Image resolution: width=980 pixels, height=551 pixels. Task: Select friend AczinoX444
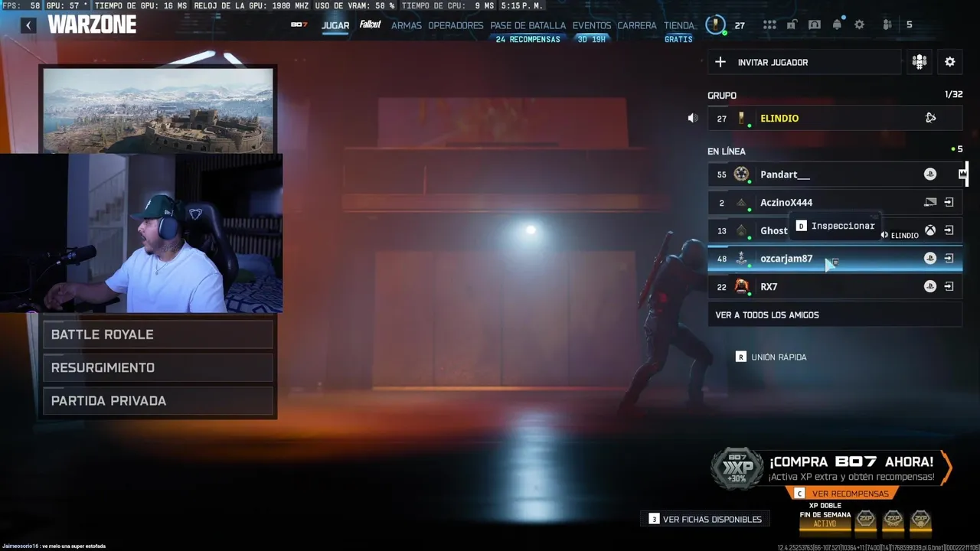coord(835,202)
